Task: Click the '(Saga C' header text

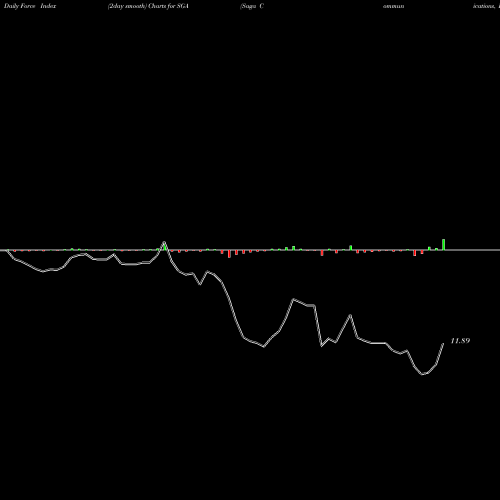Action: click(252, 6)
